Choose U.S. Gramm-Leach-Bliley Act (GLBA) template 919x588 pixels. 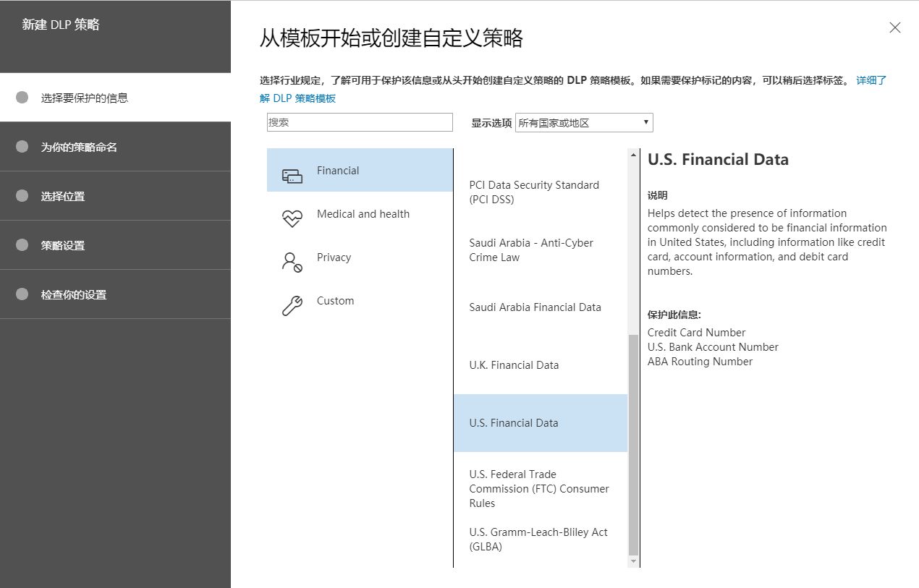pos(541,540)
